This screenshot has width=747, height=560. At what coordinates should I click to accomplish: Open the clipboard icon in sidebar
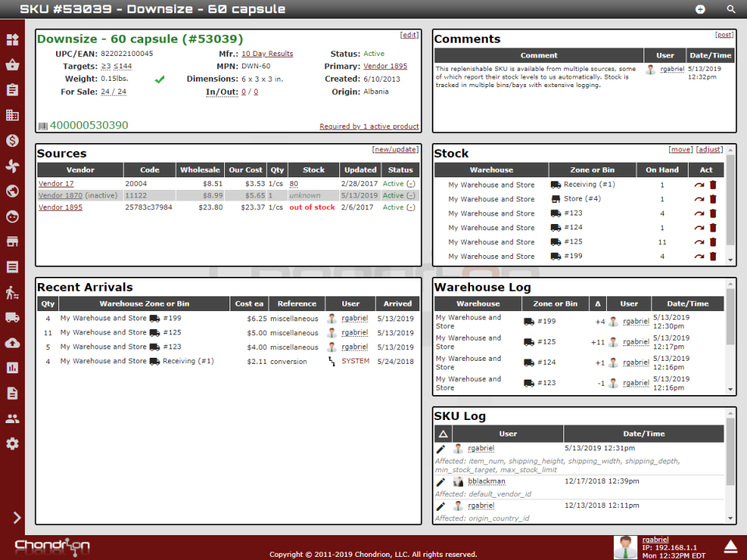[12, 90]
